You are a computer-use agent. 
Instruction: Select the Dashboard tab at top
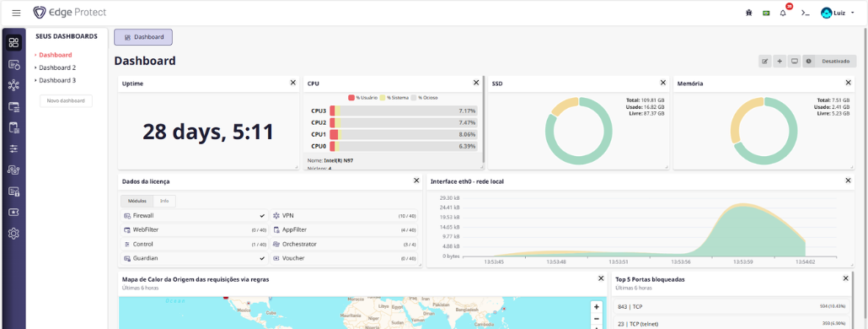[143, 37]
